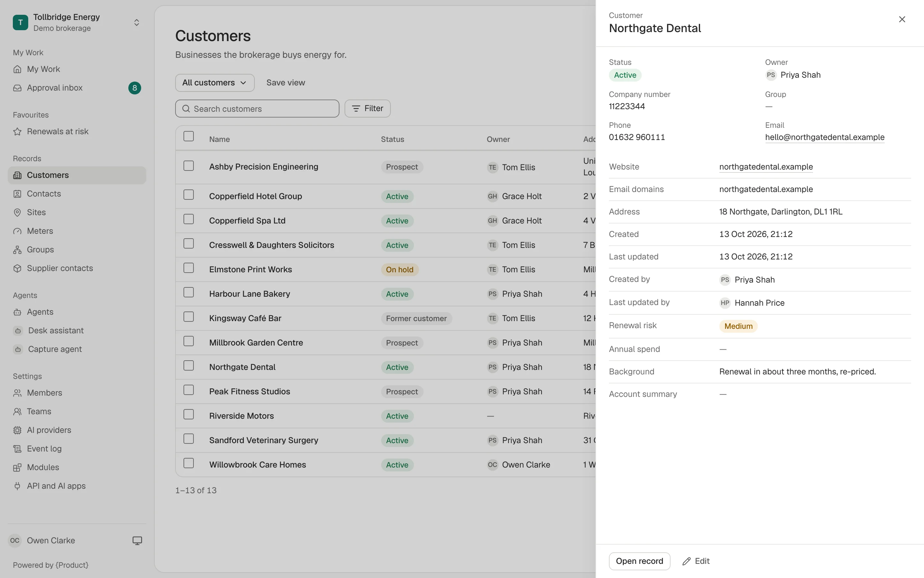Click Save view
Image resolution: width=924 pixels, height=578 pixels.
click(x=286, y=83)
